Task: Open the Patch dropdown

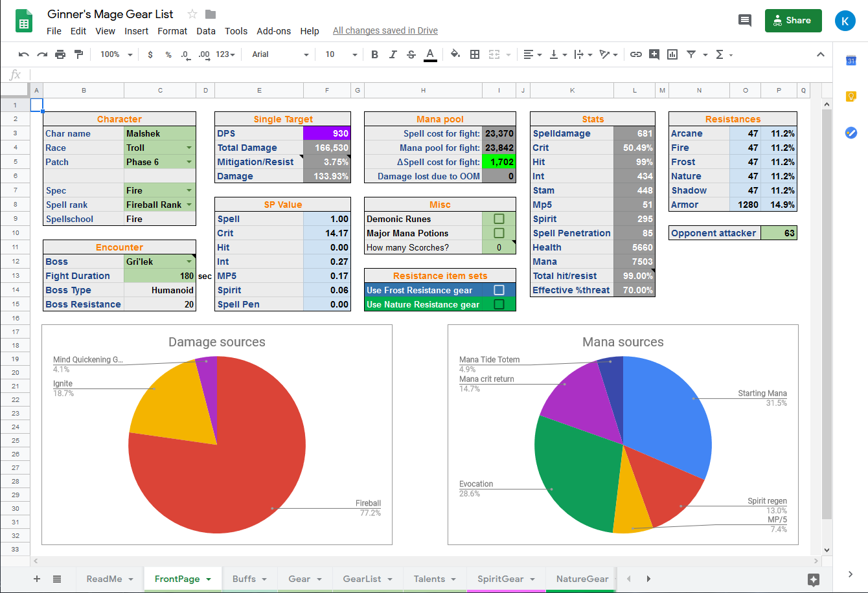Action: pyautogui.click(x=189, y=162)
